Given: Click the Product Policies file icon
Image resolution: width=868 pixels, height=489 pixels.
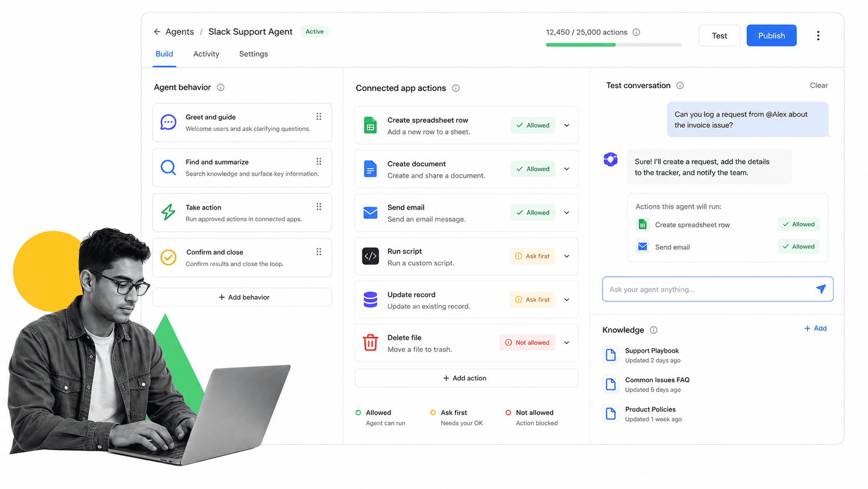Looking at the screenshot, I should 611,414.
